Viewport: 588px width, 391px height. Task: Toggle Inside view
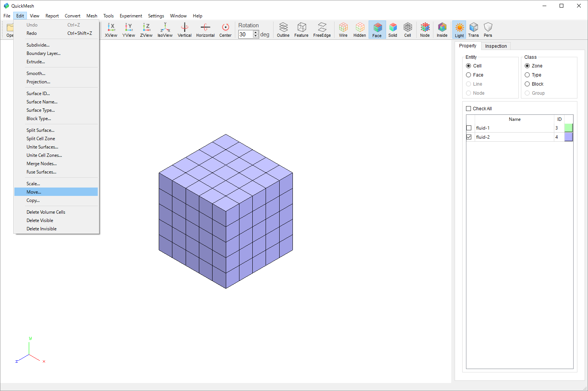click(442, 30)
